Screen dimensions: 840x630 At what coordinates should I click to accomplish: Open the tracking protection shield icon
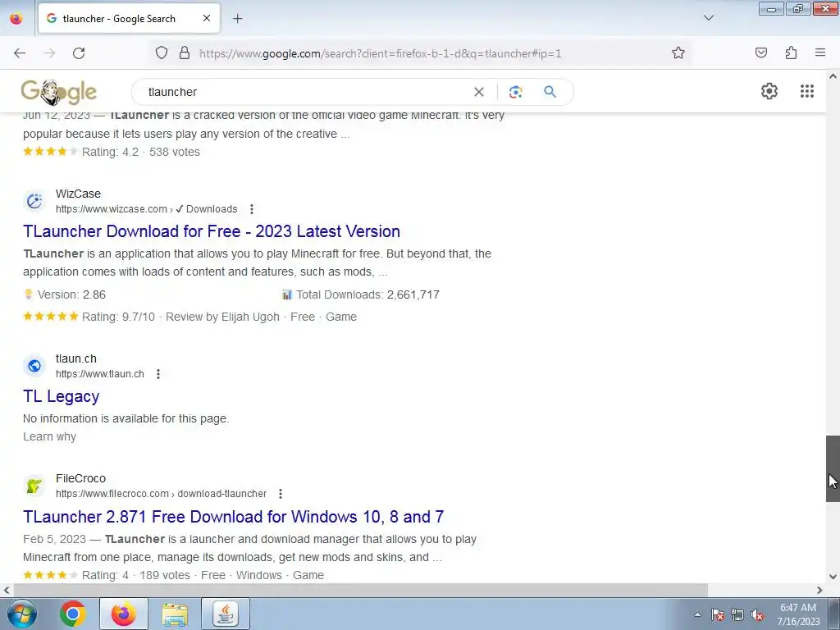[162, 52]
